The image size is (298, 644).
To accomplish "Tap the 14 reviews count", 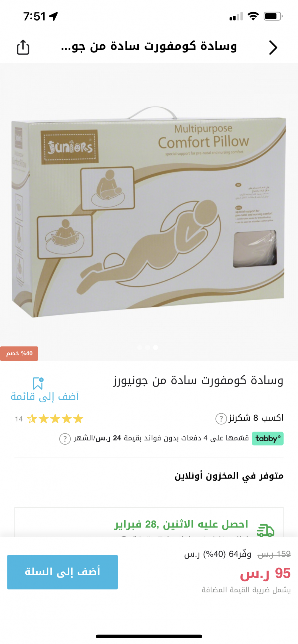I will coord(19,419).
